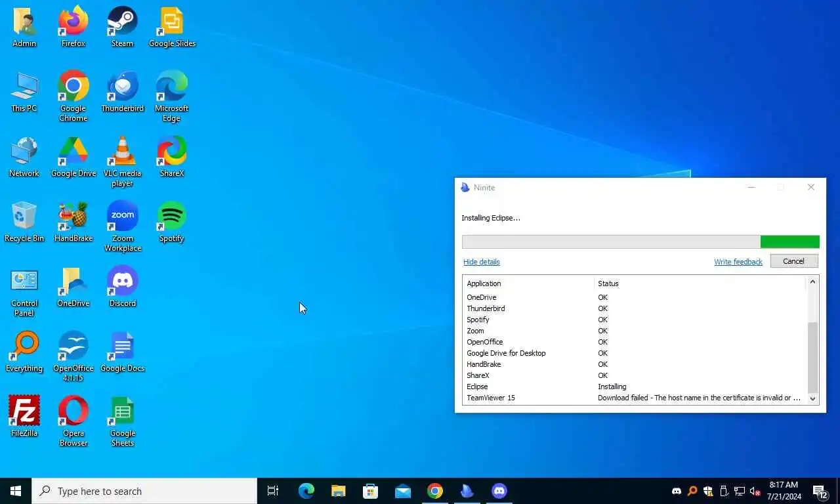Select the OneDrive row in Ninite list
Viewport: 840px width, 504px height.
(634, 297)
